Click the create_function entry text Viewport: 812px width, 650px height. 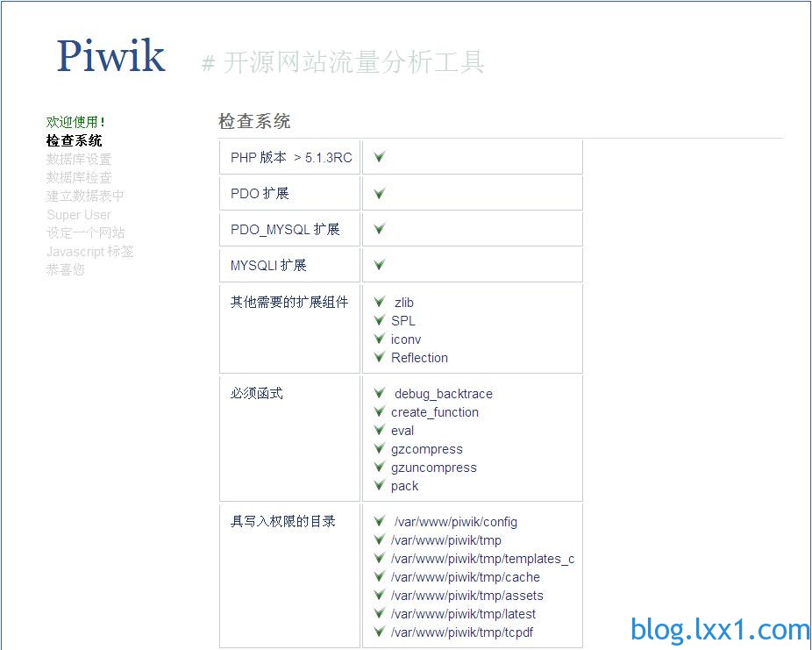(435, 412)
